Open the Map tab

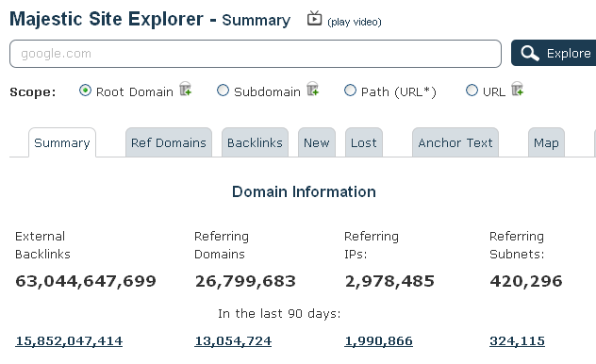click(546, 142)
